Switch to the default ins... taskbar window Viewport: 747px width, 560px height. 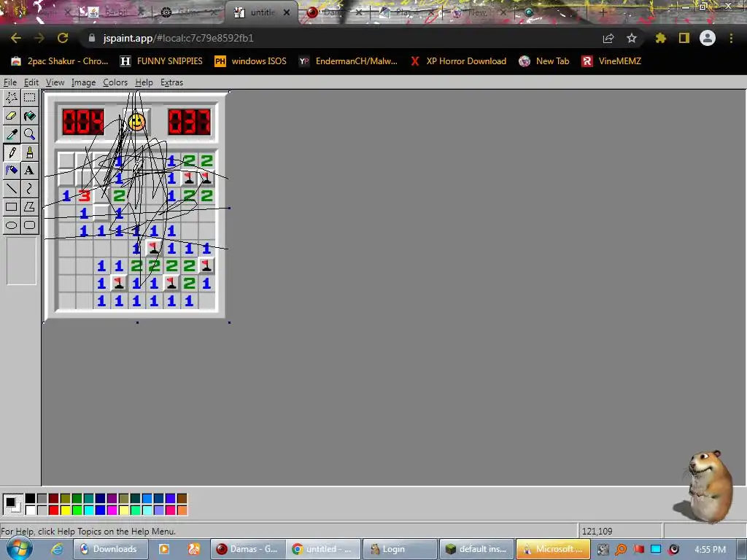[477, 549]
